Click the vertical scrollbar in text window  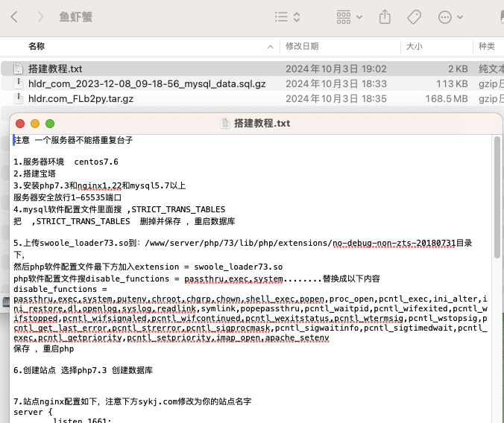pyautogui.click(x=497, y=197)
